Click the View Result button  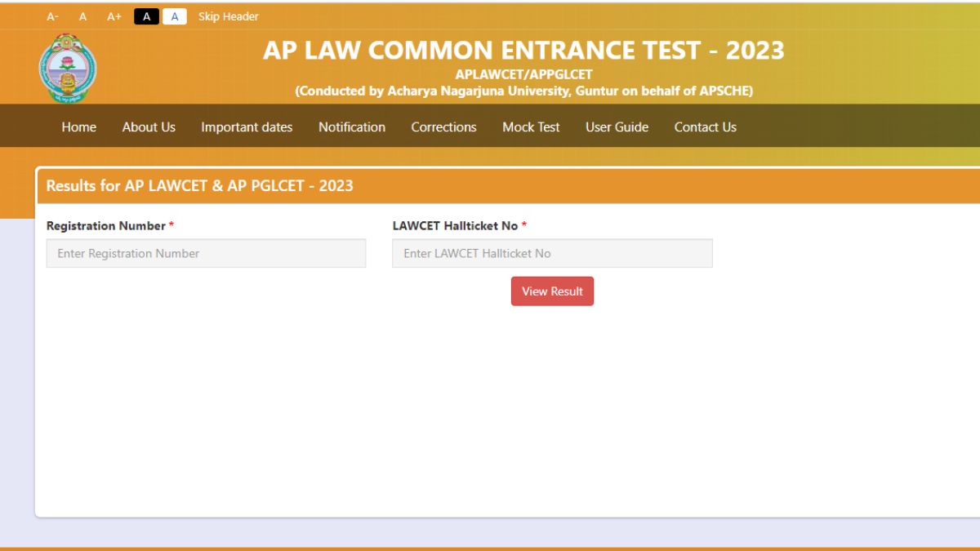tap(552, 291)
